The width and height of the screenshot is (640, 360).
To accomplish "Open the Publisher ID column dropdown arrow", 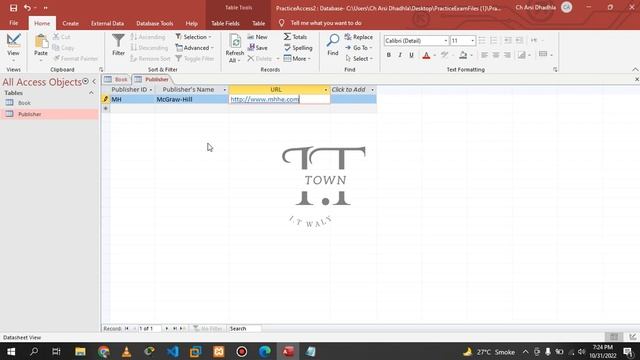I will coord(151,90).
